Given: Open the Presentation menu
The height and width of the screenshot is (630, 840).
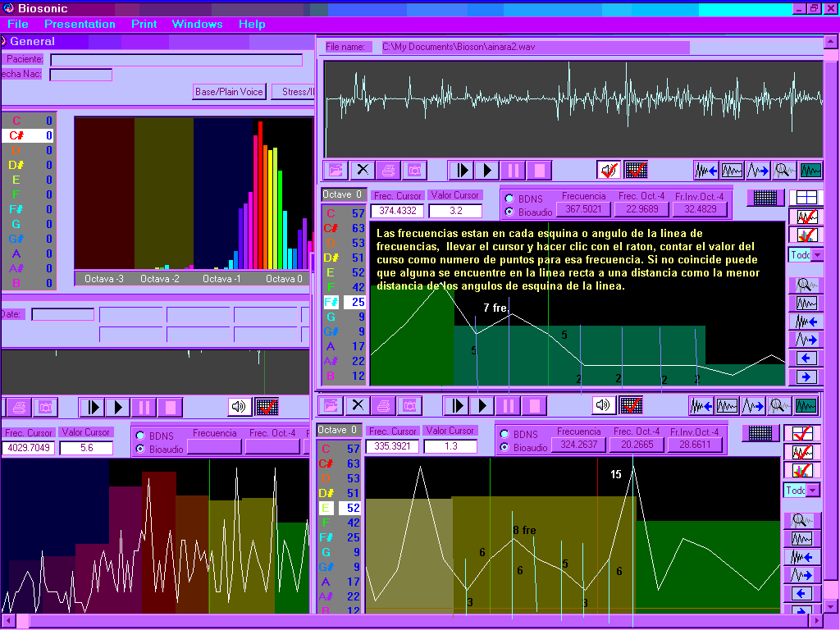Looking at the screenshot, I should pos(80,24).
